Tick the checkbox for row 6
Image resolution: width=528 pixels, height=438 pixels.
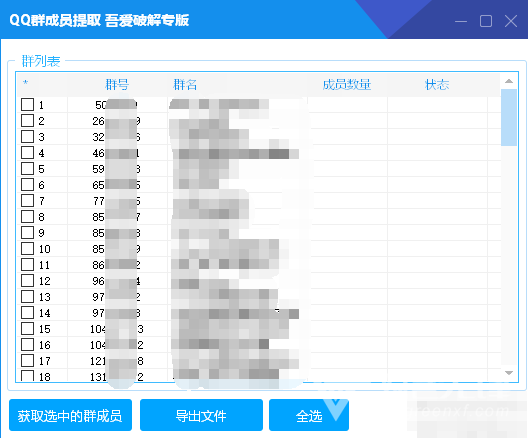(27, 184)
